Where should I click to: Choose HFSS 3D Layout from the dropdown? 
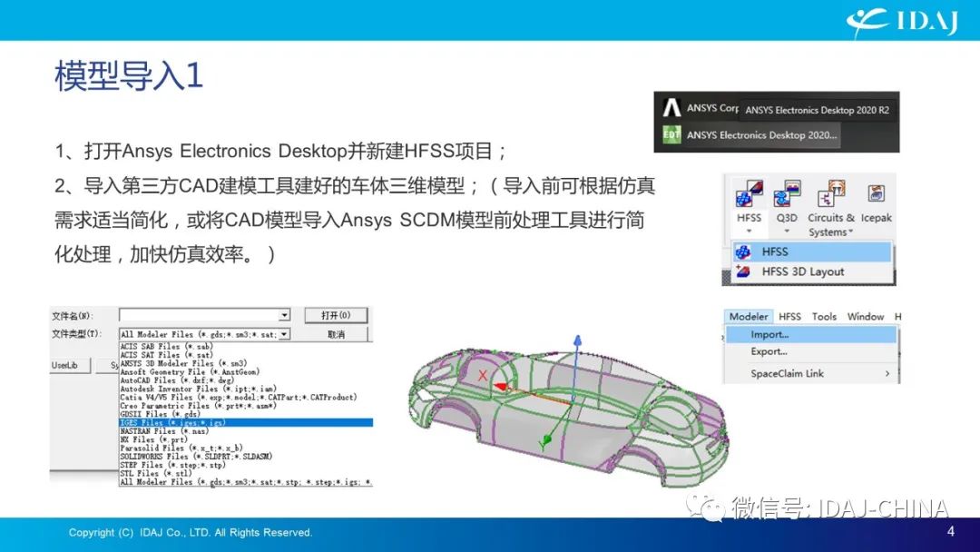tap(812, 272)
